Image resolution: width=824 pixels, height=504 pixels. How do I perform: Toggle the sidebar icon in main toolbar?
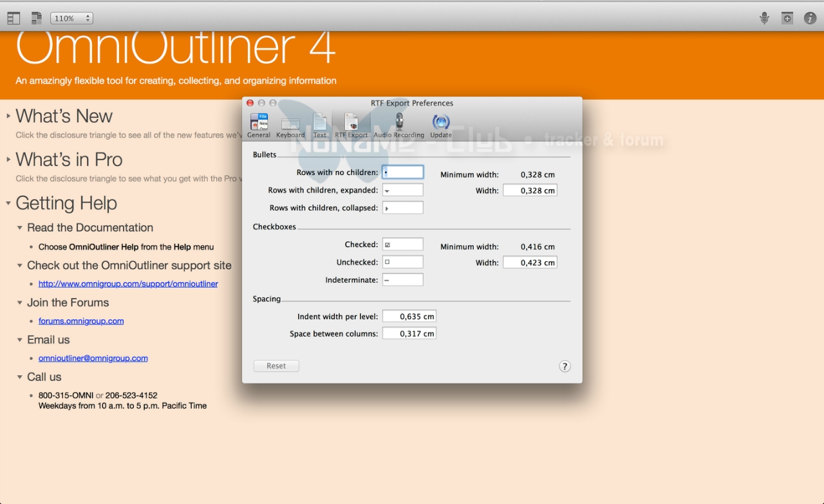point(14,19)
